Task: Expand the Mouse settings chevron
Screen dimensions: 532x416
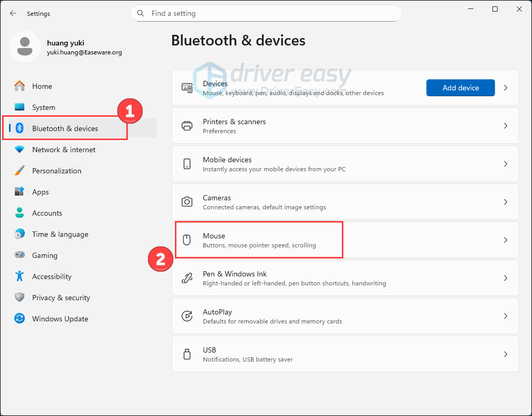Action: coord(506,240)
